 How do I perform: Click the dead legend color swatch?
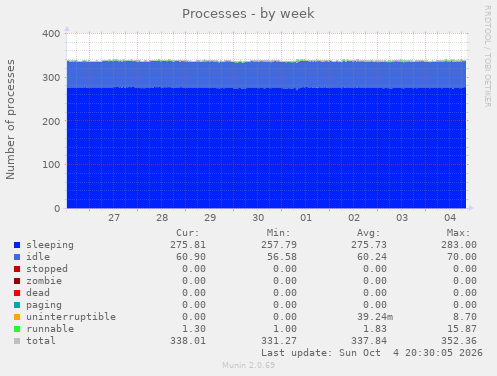pyautogui.click(x=17, y=293)
